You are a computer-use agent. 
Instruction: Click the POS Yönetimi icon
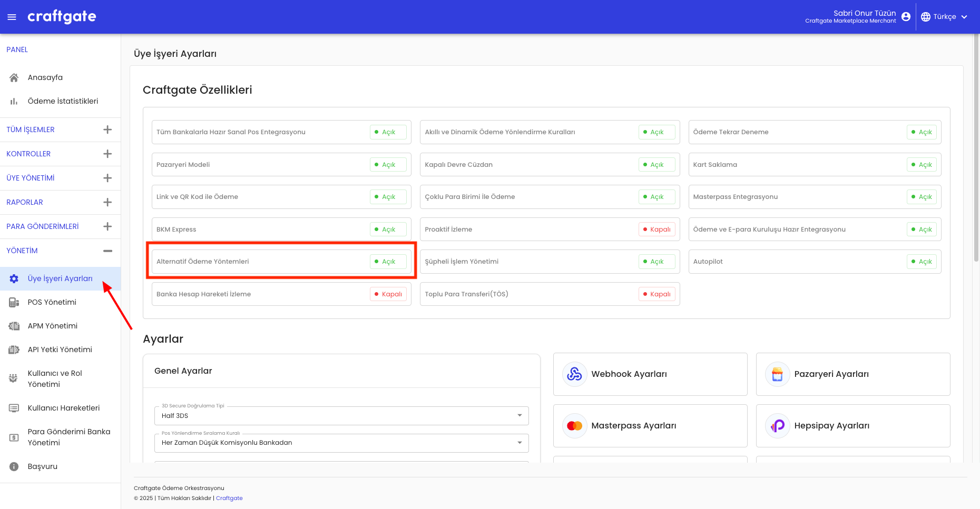tap(14, 302)
